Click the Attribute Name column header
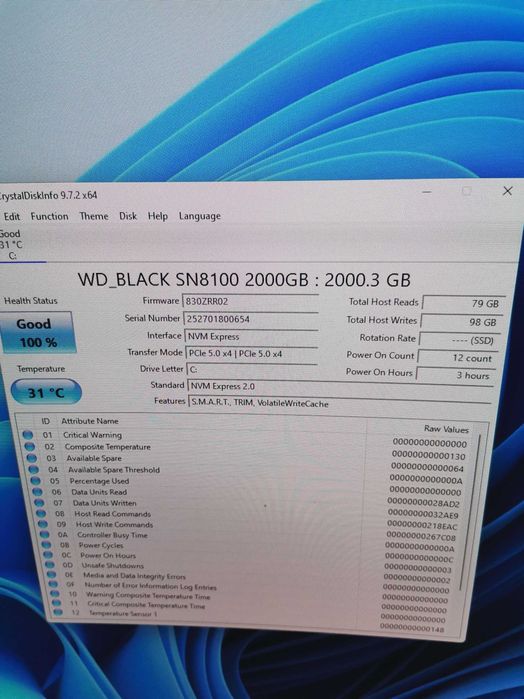 click(x=90, y=421)
